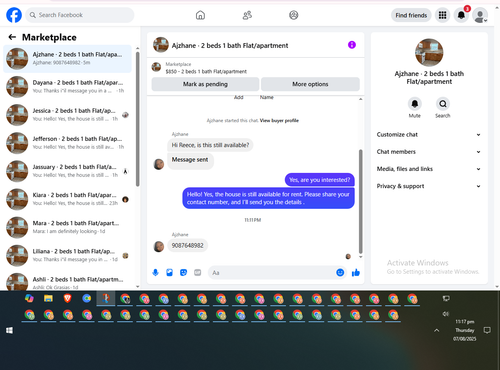Screen dimensions: 500x370
Task: Click the chat list scrollbar
Action: (138, 119)
